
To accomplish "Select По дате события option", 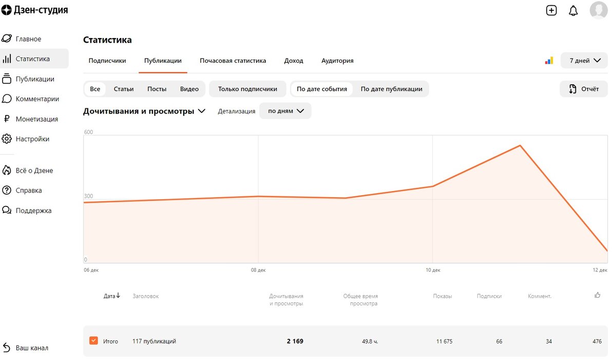I will click(x=322, y=89).
